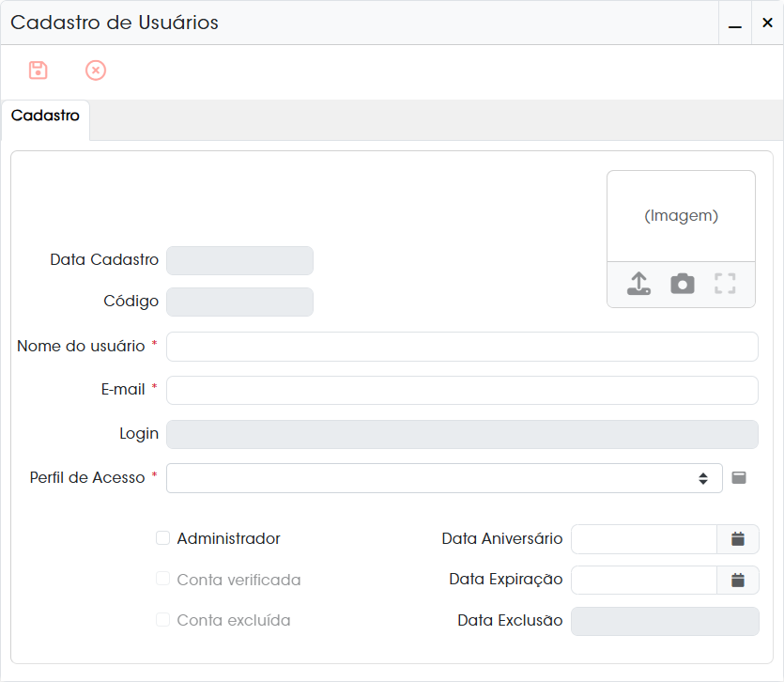Viewport: 784px width, 682px height.
Task: Toggle the Conta verificada checkbox
Action: [x=162, y=579]
